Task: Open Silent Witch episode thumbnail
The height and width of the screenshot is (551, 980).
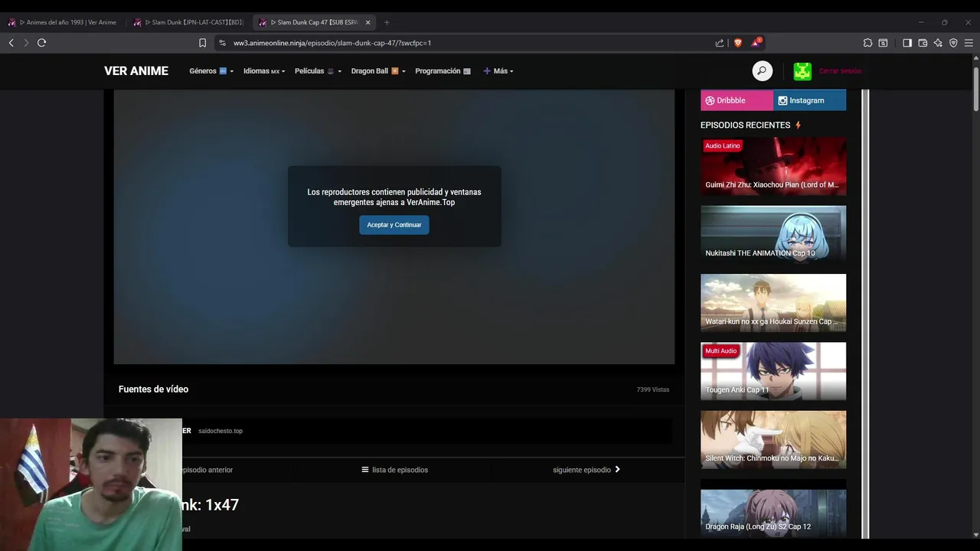Action: 773,439
